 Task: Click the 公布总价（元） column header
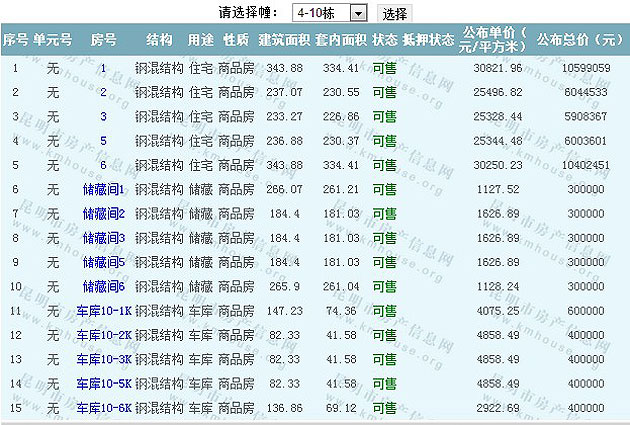coord(580,41)
